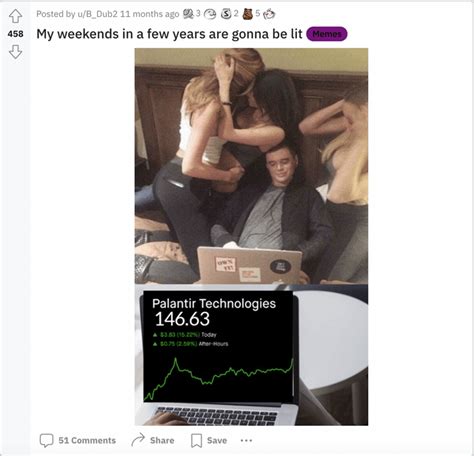This screenshot has height=456, width=474.
Task: Downvote the post with the down arrow
Action: click(15, 52)
